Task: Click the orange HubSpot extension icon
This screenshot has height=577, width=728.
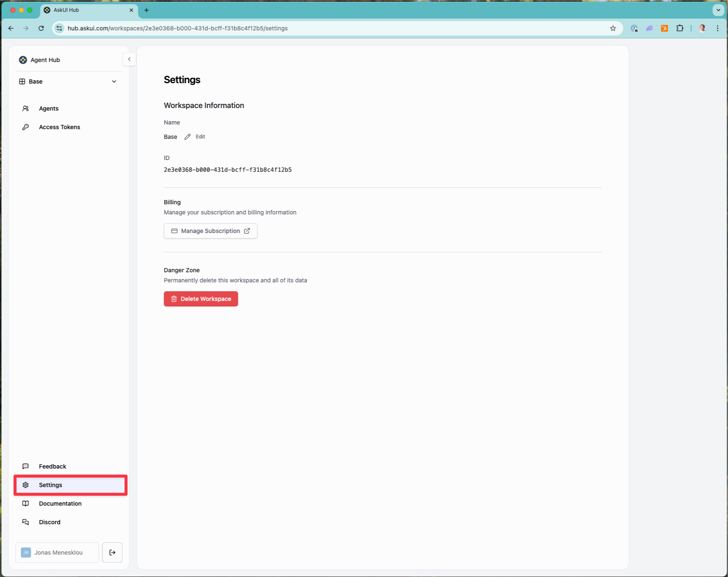Action: pyautogui.click(x=664, y=28)
